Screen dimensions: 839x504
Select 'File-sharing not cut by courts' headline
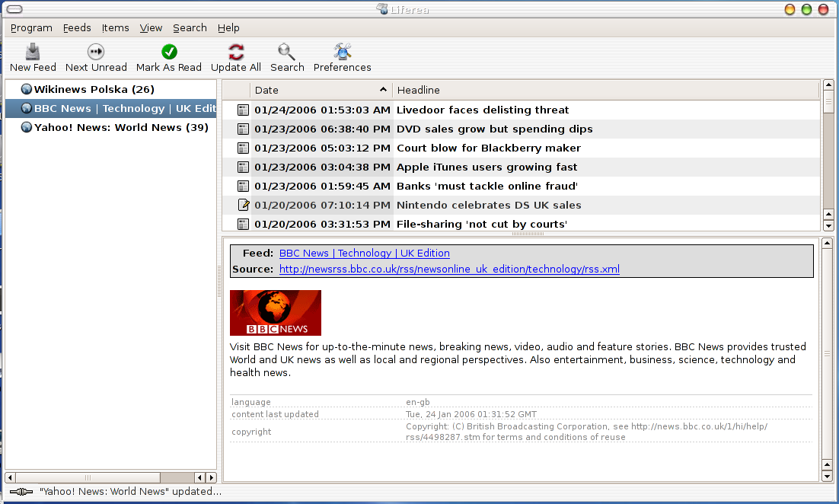482,224
